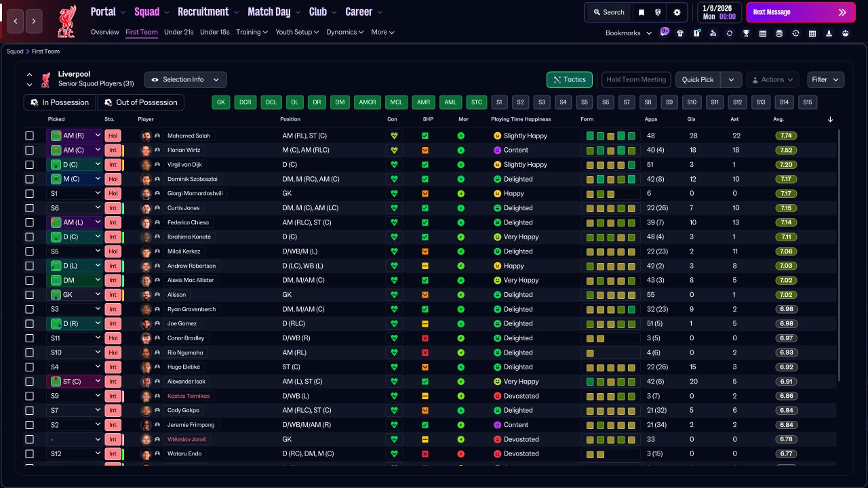868x488 pixels.
Task: Click Wataru Endo's red morale icon
Action: [x=461, y=454]
